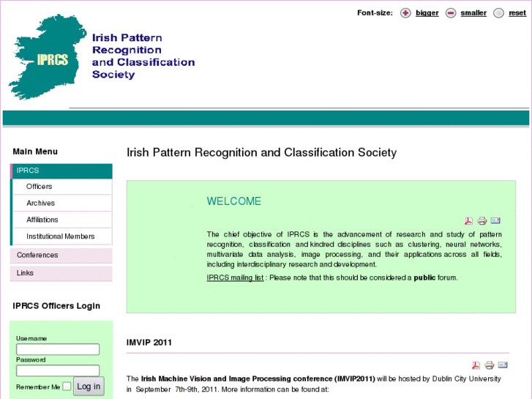The height and width of the screenshot is (399, 532).
Task: Focus the Username input field
Action: tap(58, 349)
